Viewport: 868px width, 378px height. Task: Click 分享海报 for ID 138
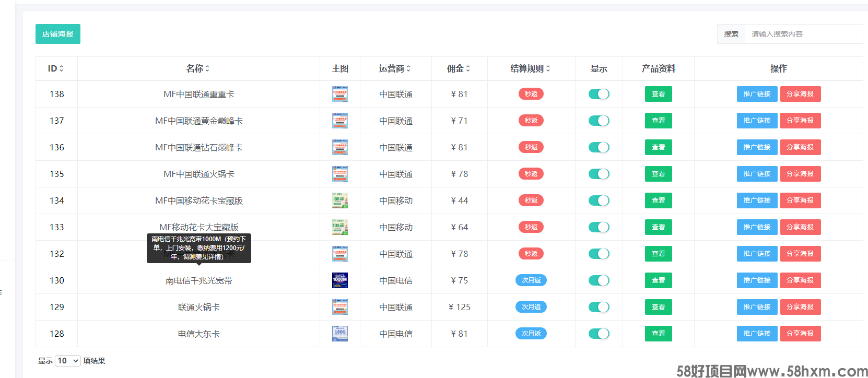pos(801,94)
